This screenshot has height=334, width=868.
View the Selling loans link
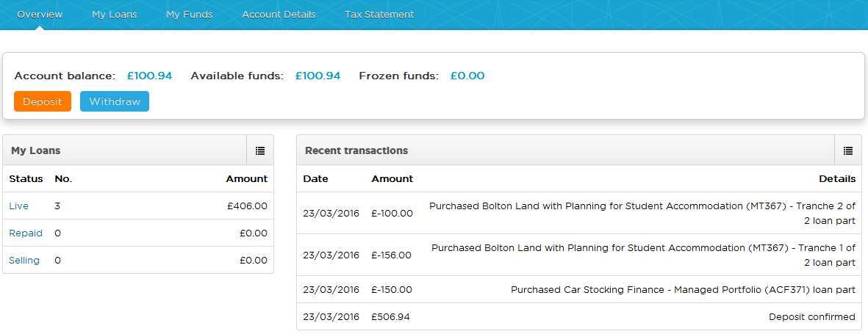pos(24,261)
